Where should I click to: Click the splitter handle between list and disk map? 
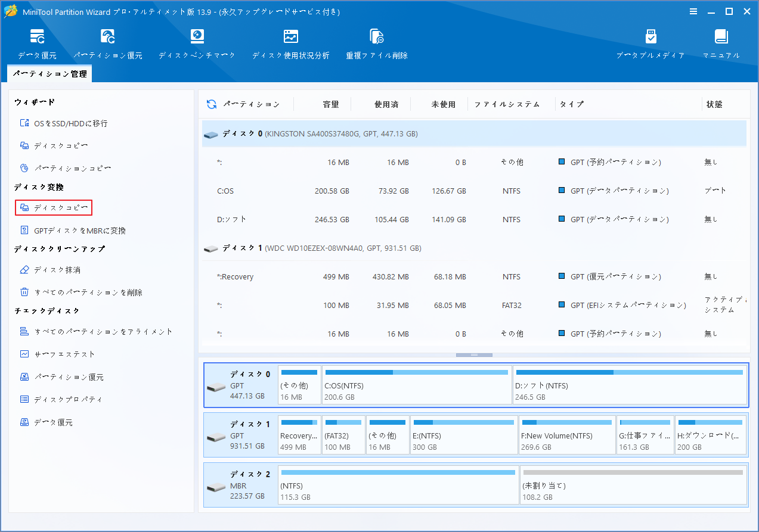(474, 355)
